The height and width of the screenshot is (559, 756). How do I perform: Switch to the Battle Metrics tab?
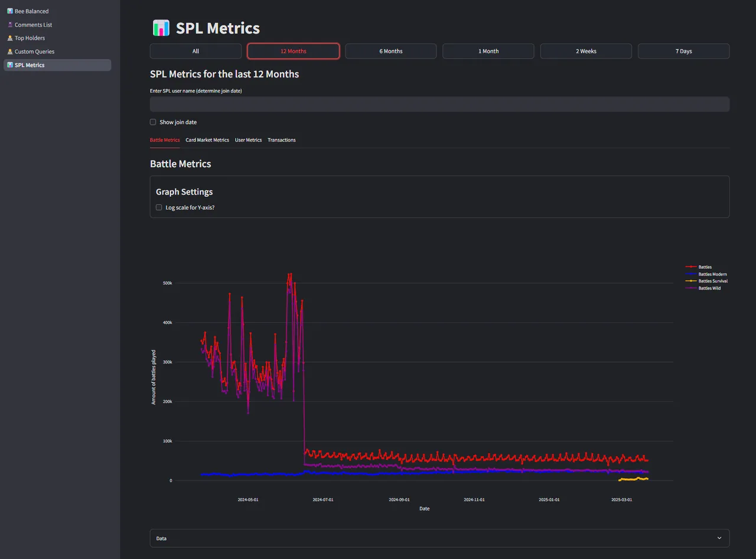(x=165, y=140)
